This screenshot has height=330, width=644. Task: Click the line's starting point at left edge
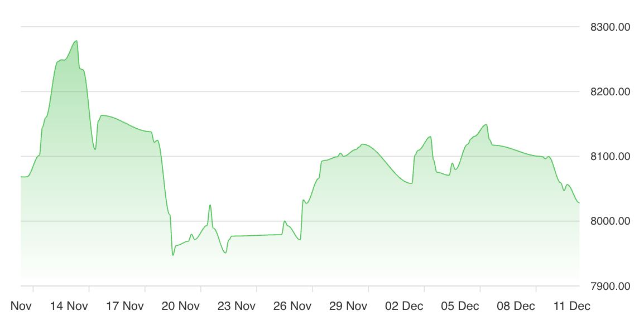(x=22, y=177)
